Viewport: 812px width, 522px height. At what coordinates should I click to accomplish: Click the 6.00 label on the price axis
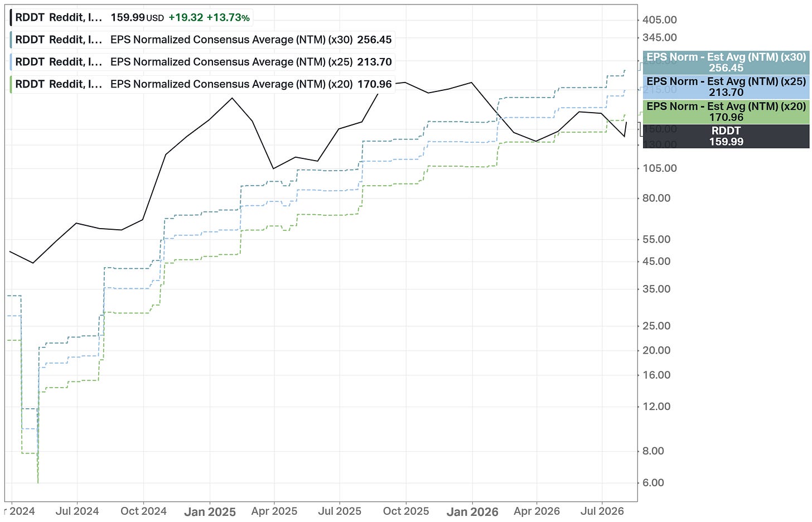653,483
